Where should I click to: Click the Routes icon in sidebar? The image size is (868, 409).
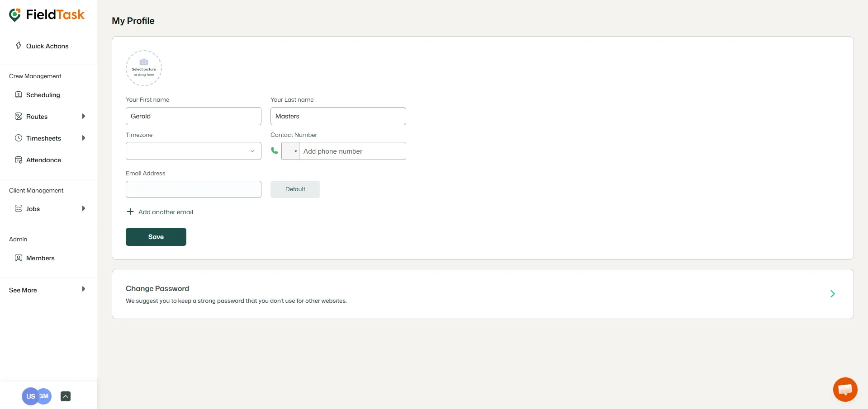click(19, 116)
